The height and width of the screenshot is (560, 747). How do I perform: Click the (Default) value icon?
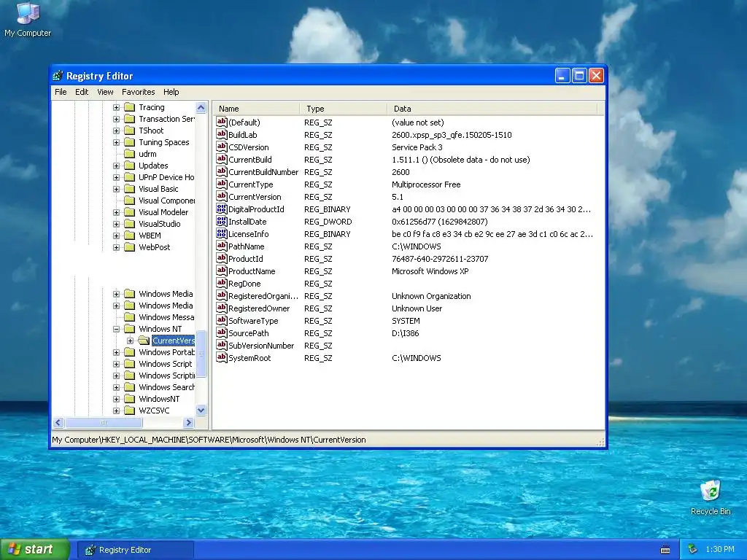(x=222, y=122)
